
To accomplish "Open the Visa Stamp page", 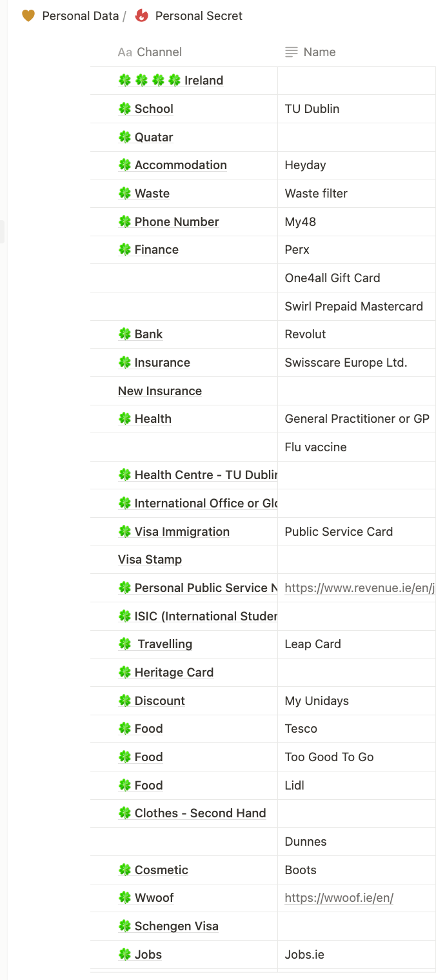I will 150,559.
